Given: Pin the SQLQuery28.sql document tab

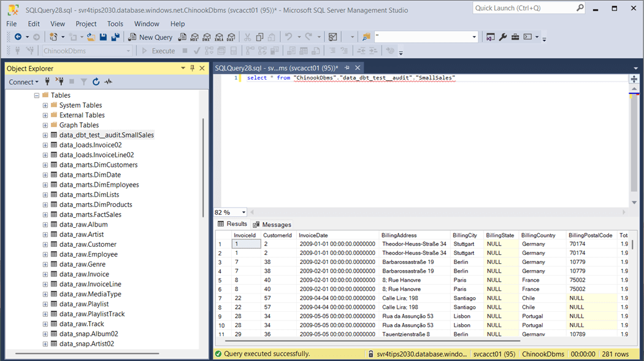Looking at the screenshot, I should [347, 68].
